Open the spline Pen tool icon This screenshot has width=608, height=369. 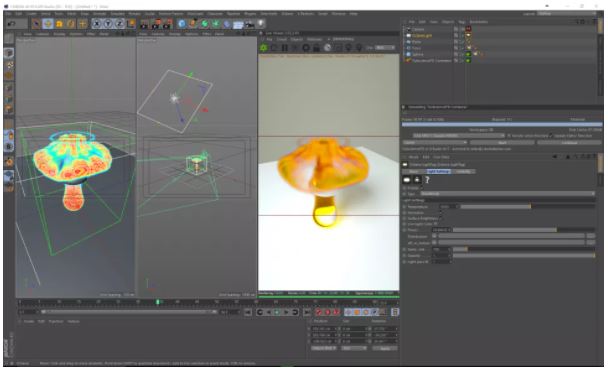click(x=193, y=24)
